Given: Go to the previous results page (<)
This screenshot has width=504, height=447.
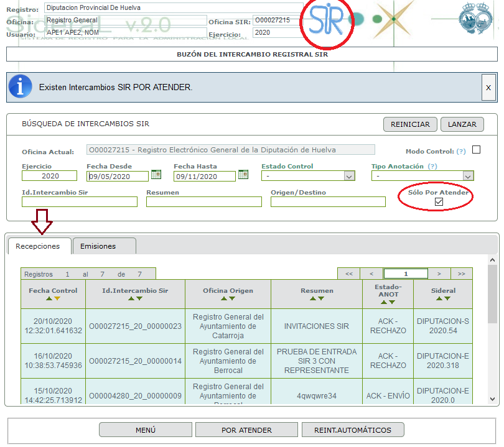Looking at the screenshot, I should click(371, 274).
